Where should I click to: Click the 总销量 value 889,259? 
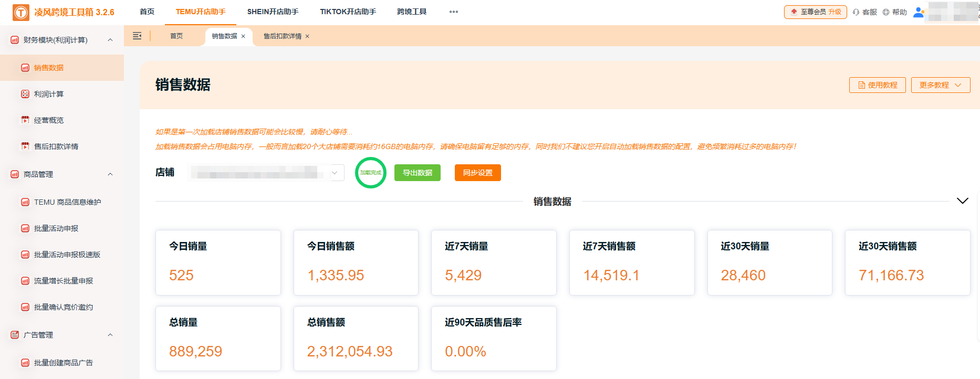click(x=195, y=351)
